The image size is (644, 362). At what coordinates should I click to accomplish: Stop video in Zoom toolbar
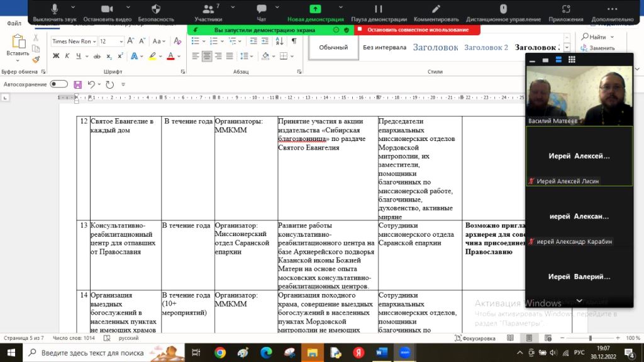click(x=107, y=13)
